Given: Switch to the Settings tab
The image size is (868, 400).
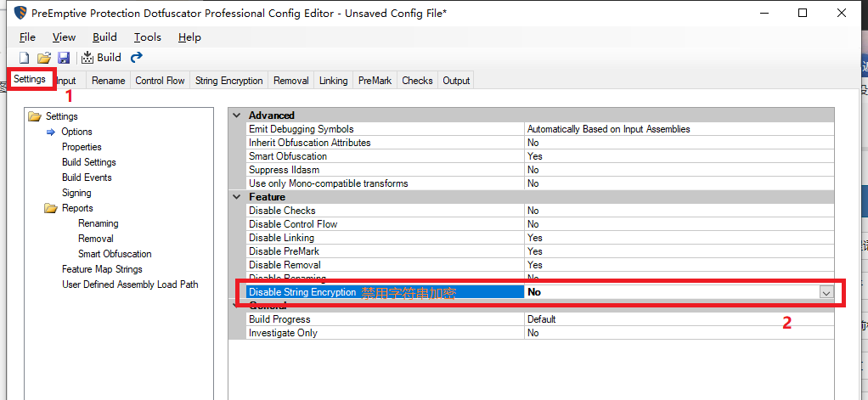Looking at the screenshot, I should point(30,79).
